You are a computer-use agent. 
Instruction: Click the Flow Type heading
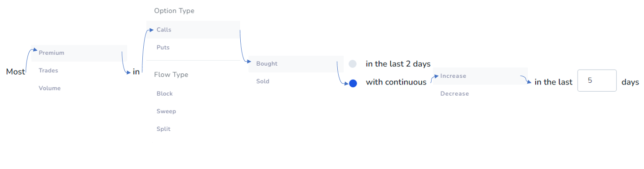click(x=171, y=75)
